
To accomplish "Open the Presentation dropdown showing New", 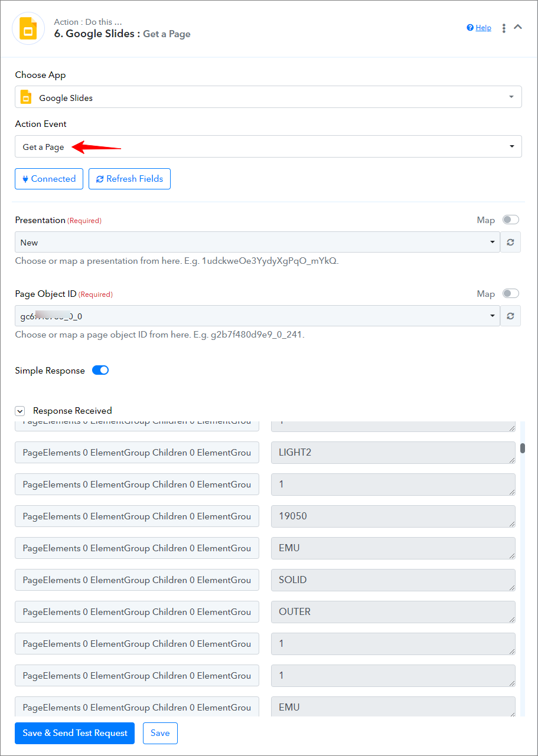I will [257, 242].
